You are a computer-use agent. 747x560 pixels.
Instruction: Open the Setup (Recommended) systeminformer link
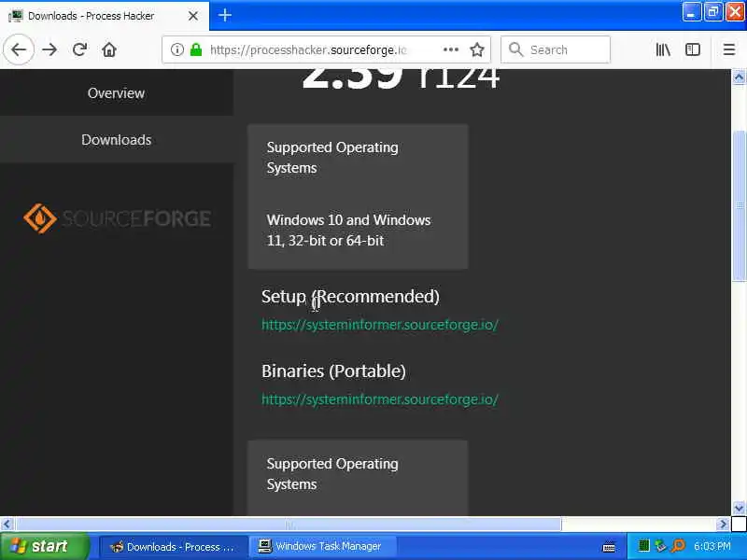380,325
